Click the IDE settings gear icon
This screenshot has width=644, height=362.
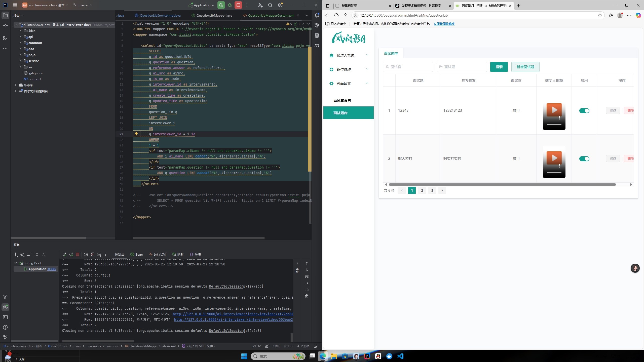(x=280, y=5)
